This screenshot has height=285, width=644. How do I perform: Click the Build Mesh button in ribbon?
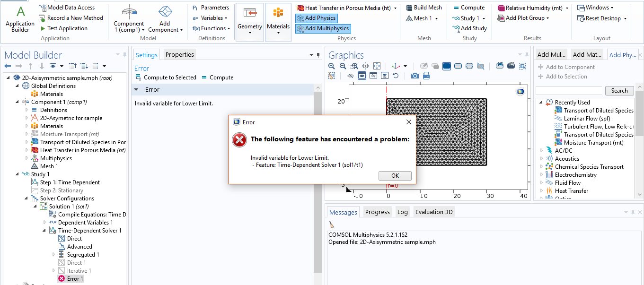click(x=424, y=8)
